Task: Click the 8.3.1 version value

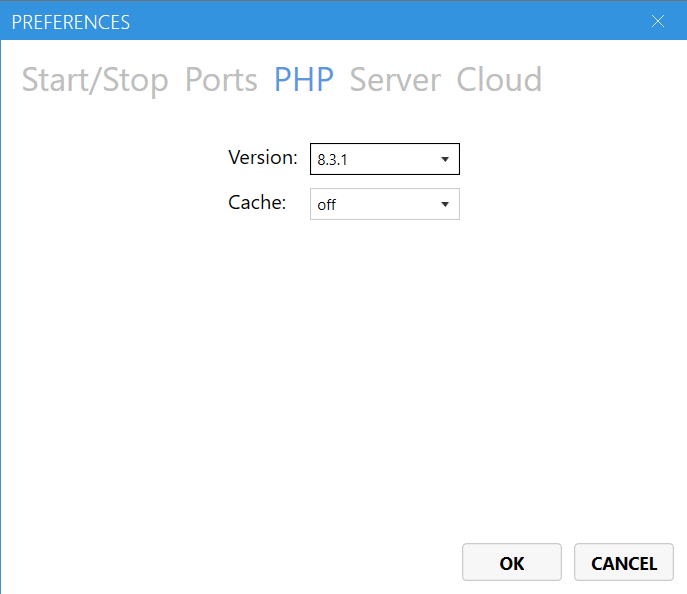Action: click(331, 160)
